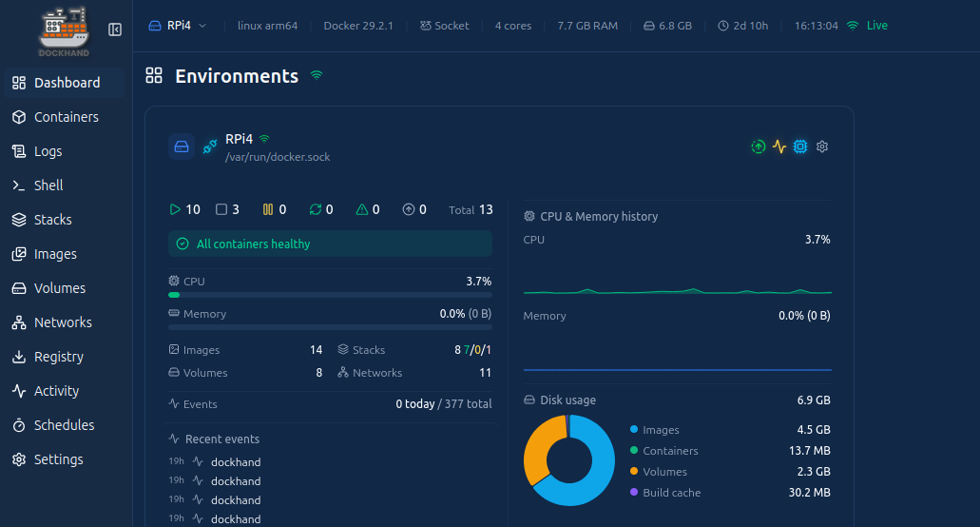980x527 pixels.
Task: Click the blue CPU metrics chip icon
Action: point(800,146)
